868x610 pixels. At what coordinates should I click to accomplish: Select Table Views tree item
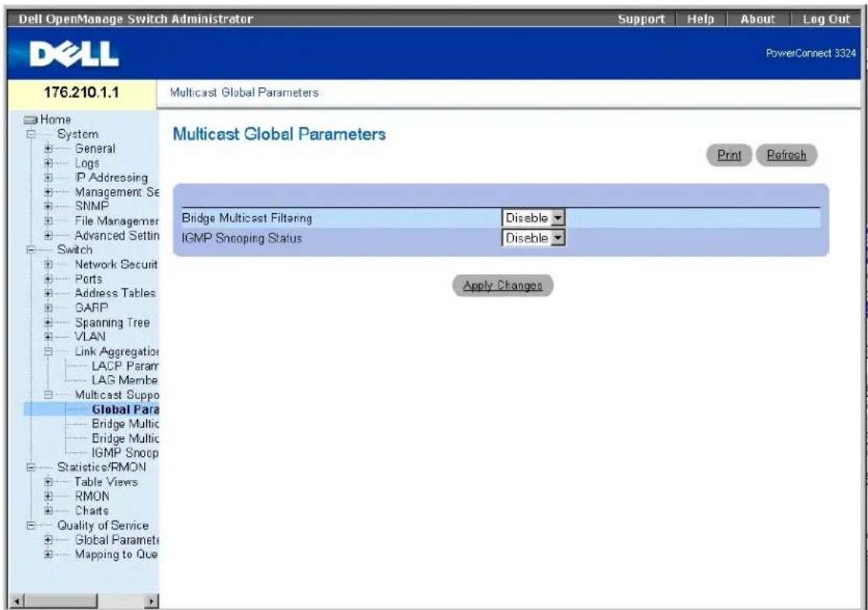(x=107, y=482)
